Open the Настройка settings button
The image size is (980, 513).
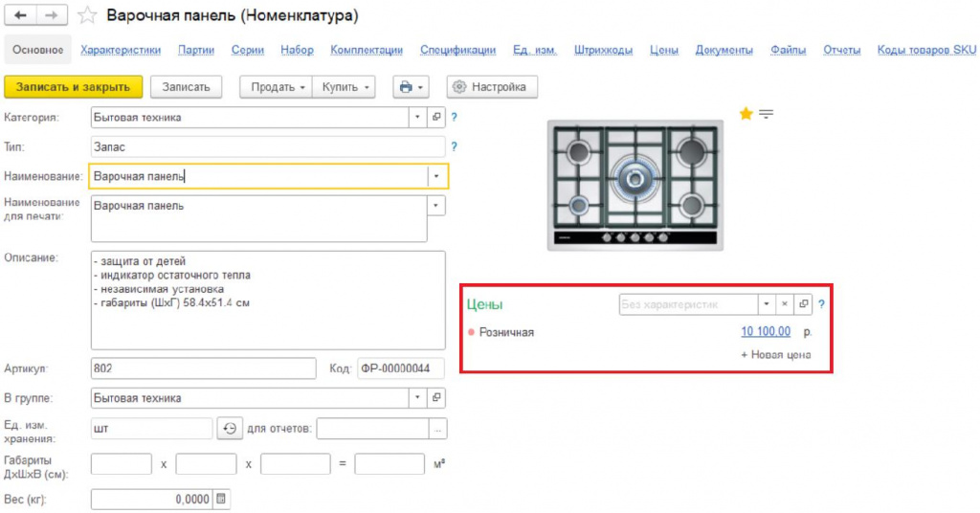point(492,87)
